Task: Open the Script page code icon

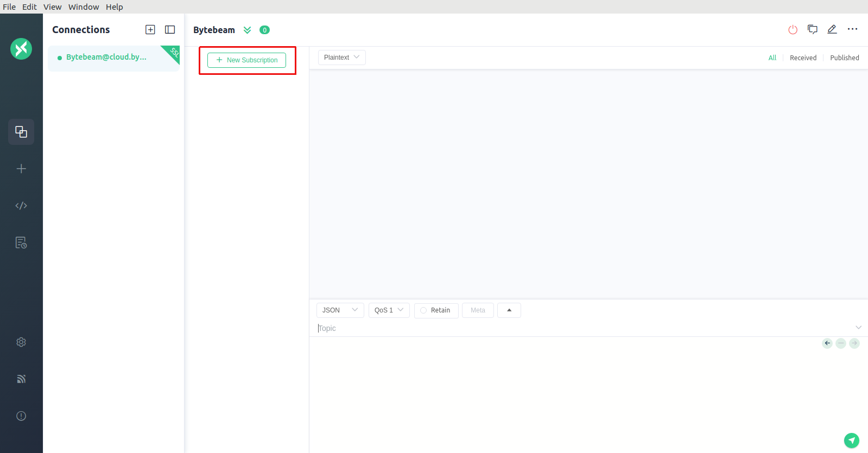Action: pyautogui.click(x=21, y=206)
